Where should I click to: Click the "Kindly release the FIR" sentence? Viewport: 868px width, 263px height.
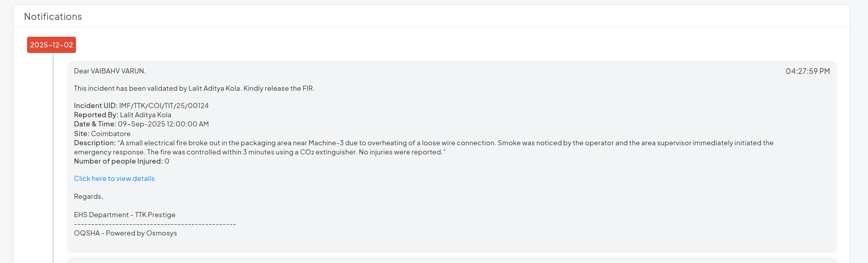(279, 88)
